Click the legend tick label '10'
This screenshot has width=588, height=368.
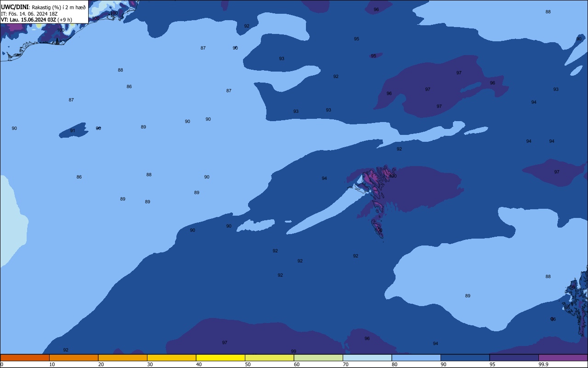click(x=52, y=364)
